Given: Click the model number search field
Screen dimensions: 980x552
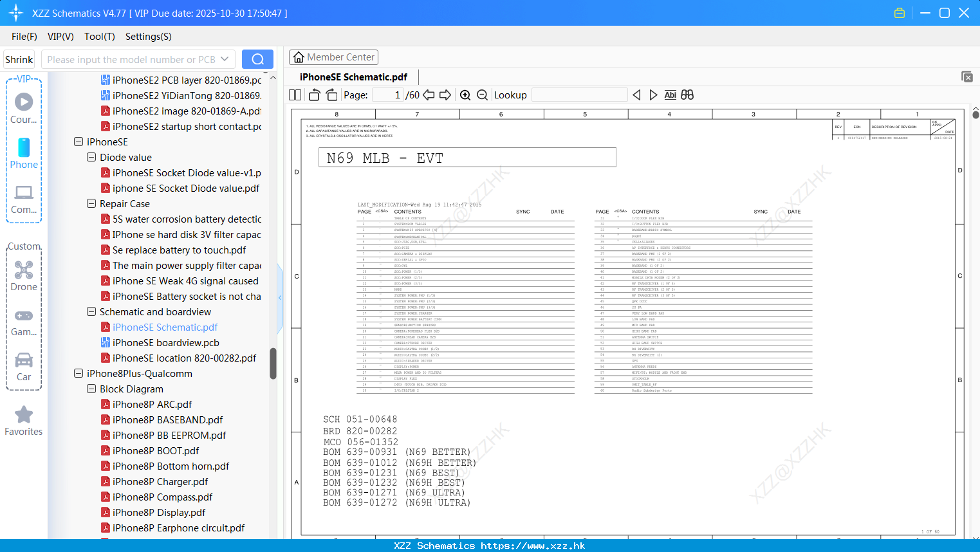Looking at the screenshot, I should pos(131,59).
